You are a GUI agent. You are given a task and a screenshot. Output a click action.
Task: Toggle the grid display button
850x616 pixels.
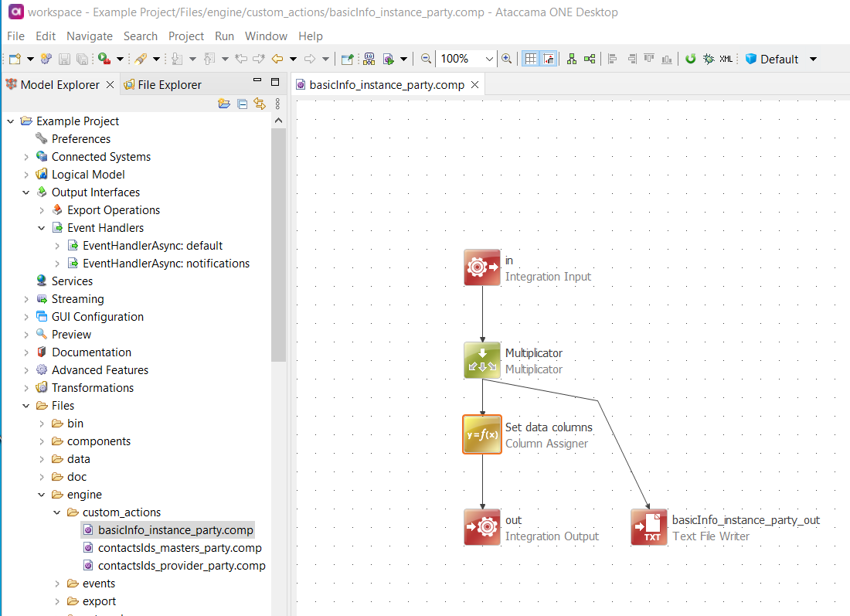(531, 59)
